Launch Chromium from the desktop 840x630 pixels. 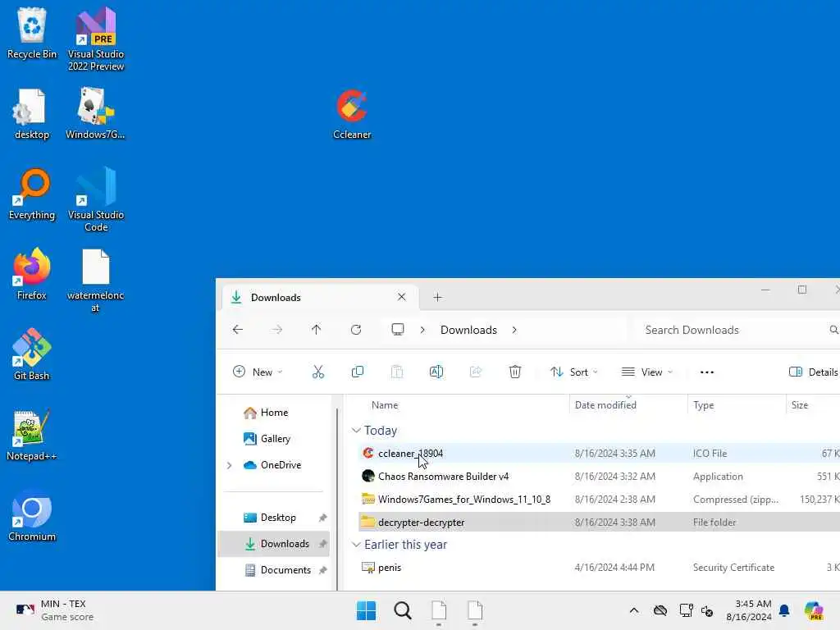pyautogui.click(x=32, y=515)
